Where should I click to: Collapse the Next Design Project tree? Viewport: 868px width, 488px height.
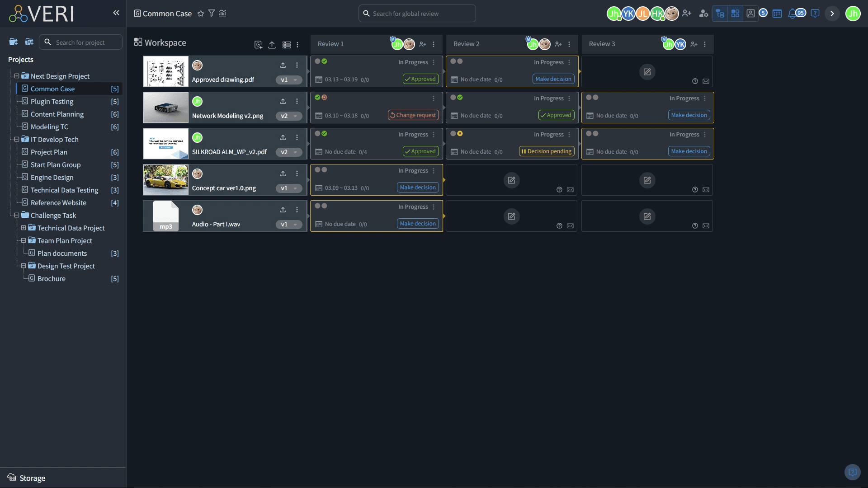16,76
